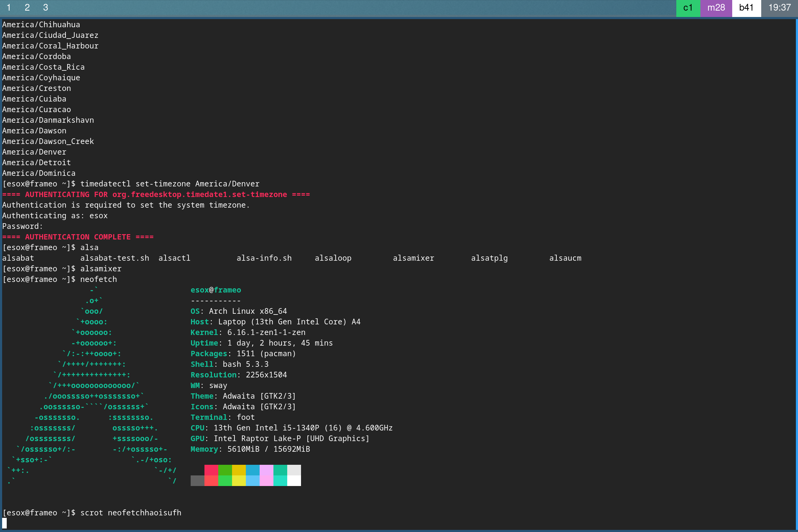The height and width of the screenshot is (532, 798).
Task: Click the green c1 CPU status block
Action: coord(688,8)
